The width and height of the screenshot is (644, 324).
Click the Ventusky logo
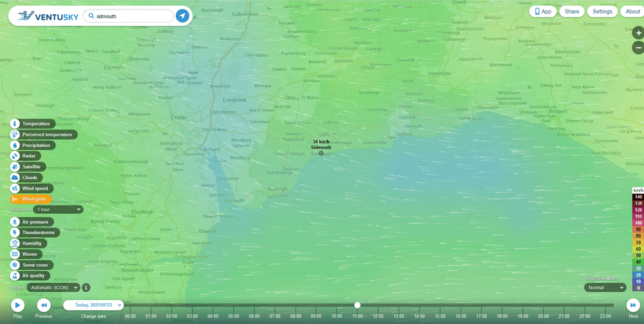coord(48,15)
